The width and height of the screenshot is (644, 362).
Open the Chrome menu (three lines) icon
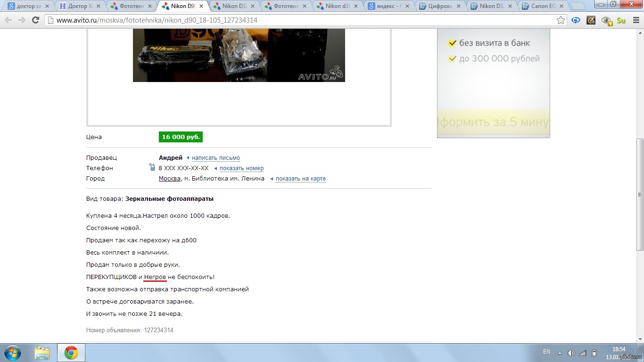(x=635, y=20)
